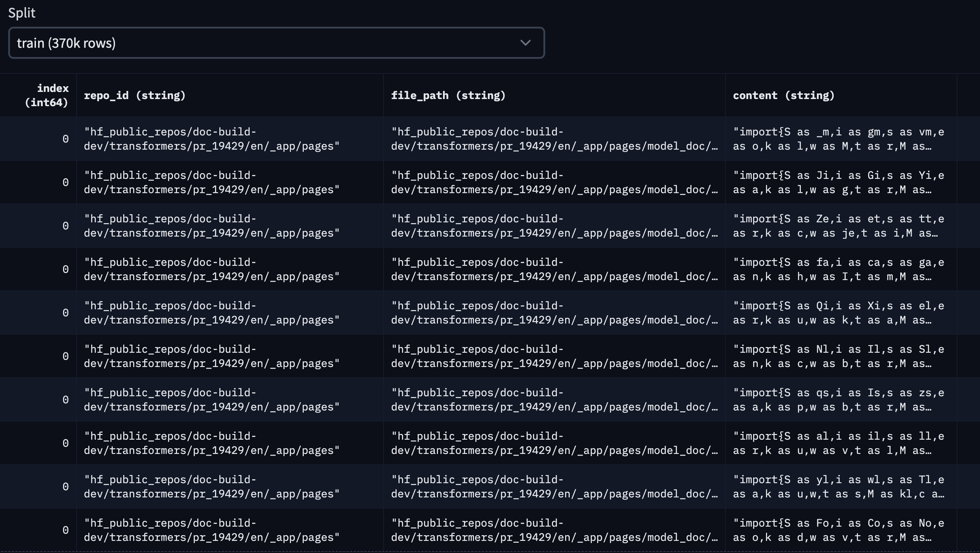The width and height of the screenshot is (980, 553).
Task: Click the content (string) column header
Action: [x=784, y=95]
